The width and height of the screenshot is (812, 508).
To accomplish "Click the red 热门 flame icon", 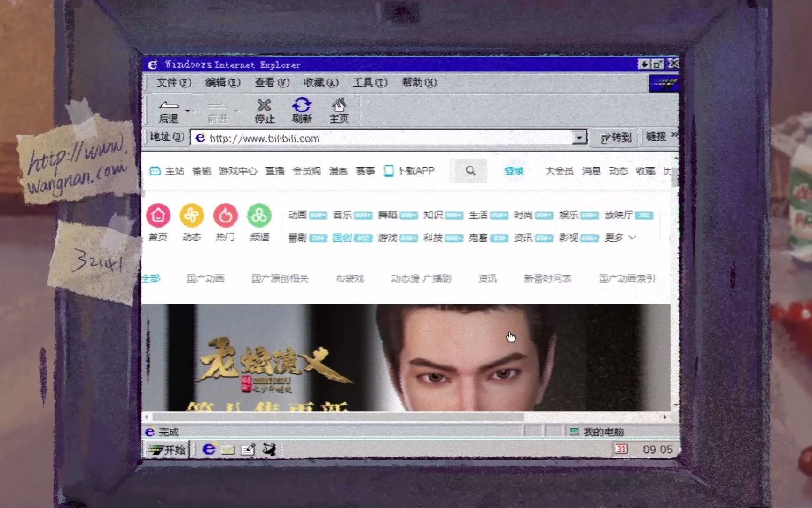I will [226, 215].
